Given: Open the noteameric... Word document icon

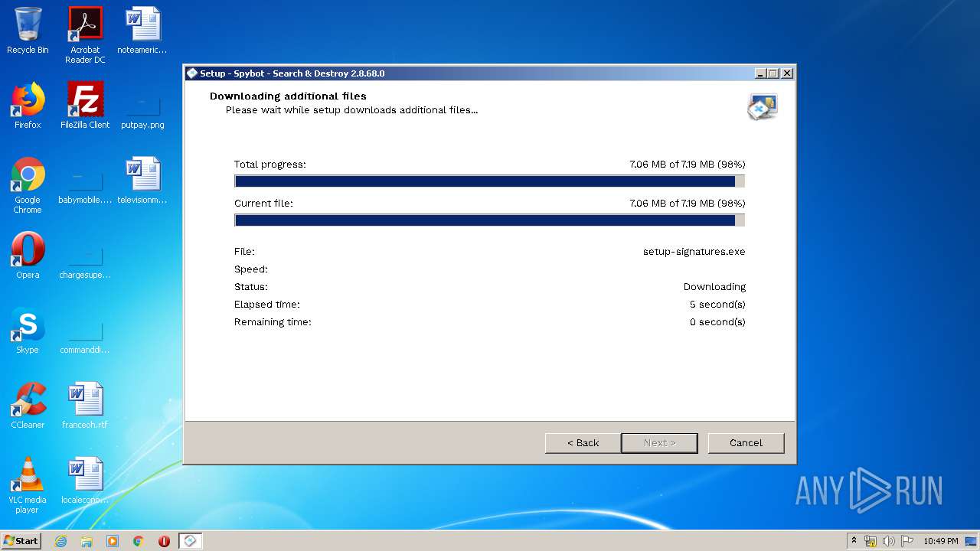Looking at the screenshot, I should click(x=142, y=31).
